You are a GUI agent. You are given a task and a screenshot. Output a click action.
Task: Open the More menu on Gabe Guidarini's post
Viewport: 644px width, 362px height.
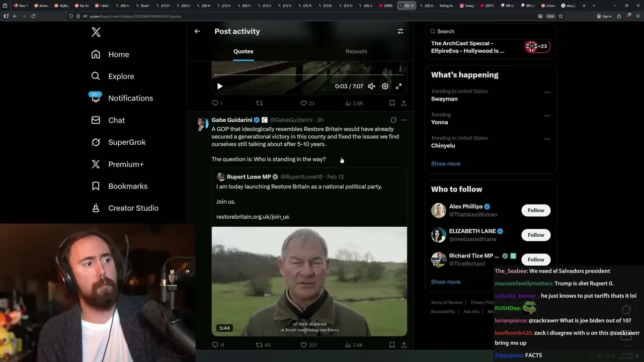tap(404, 120)
